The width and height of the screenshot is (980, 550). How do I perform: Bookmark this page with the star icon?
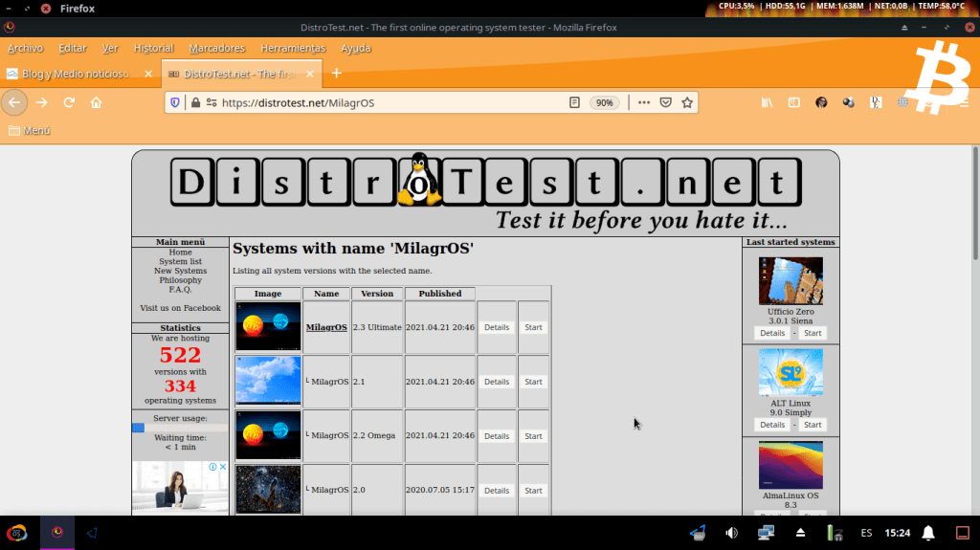pos(686,102)
